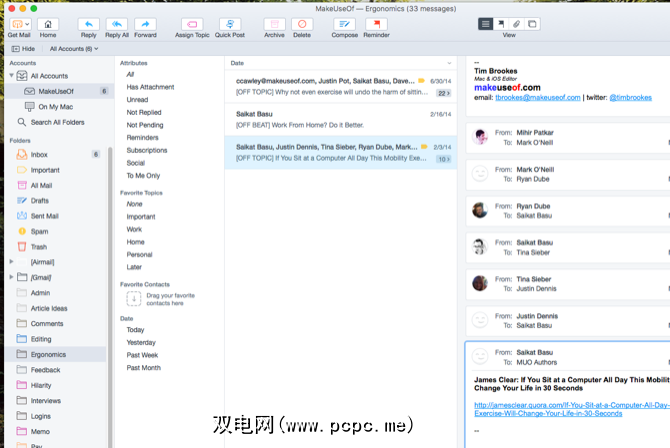Screen dimensions: 670x448
Task: Expand the 22-message thread count
Action: click(444, 93)
